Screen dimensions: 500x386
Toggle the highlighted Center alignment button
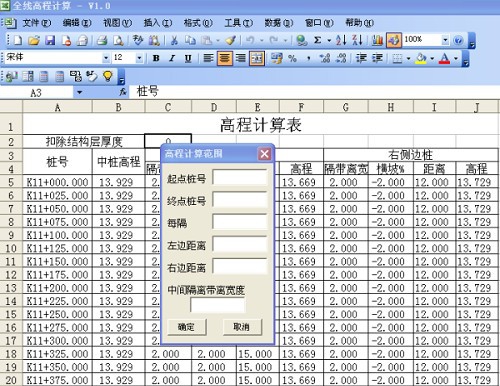225,59
